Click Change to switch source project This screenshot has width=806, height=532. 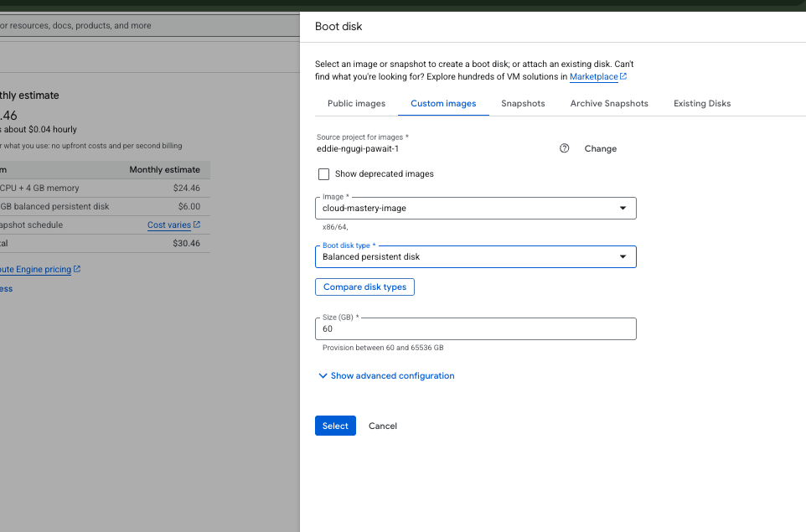tap(600, 148)
